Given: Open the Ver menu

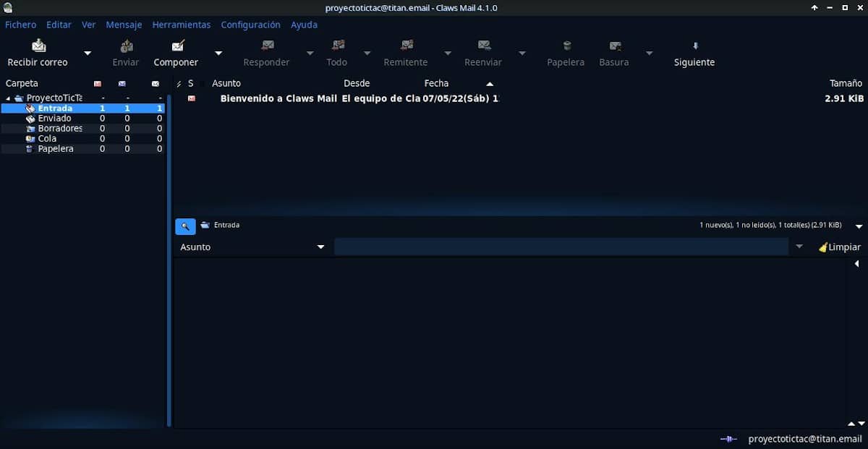Looking at the screenshot, I should (x=88, y=25).
